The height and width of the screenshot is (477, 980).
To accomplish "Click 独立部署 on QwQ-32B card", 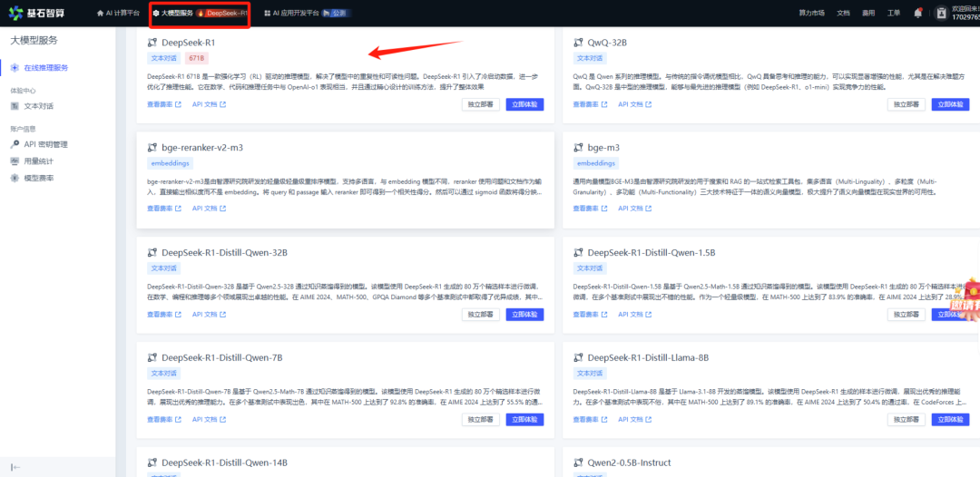I will (906, 104).
